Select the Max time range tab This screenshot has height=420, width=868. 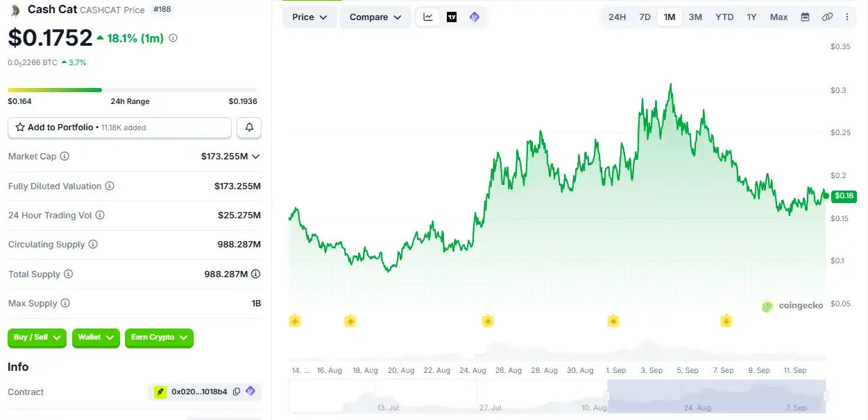click(778, 17)
